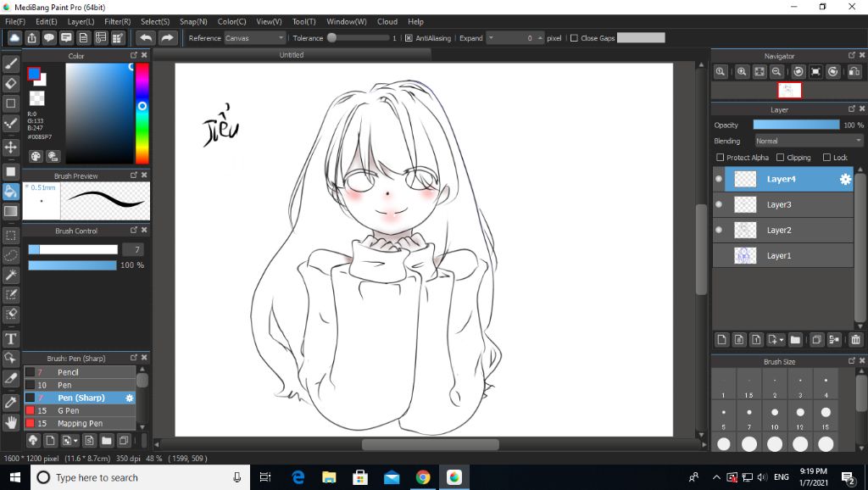Select the Move tool

tap(10, 148)
